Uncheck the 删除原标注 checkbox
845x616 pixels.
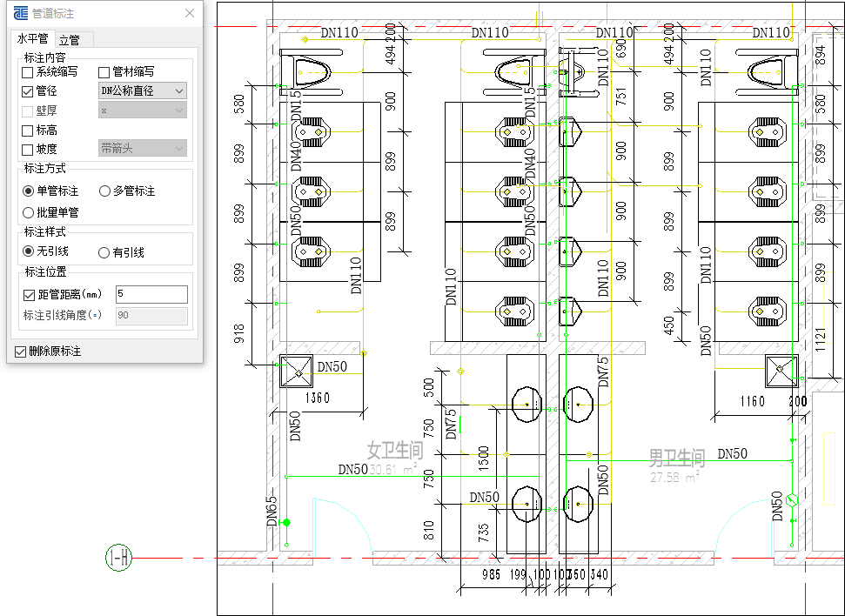[x=21, y=352]
